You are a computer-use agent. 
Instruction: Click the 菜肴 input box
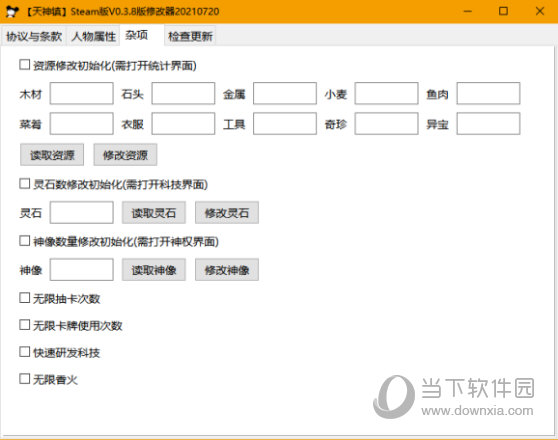81,124
